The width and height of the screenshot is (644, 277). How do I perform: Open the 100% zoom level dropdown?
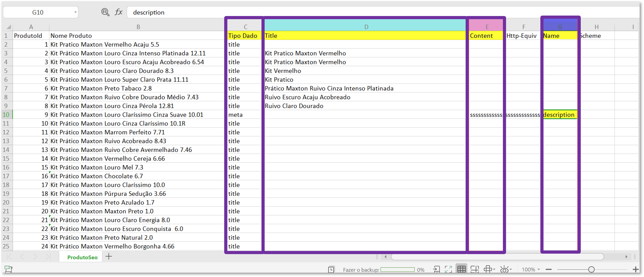(x=531, y=270)
